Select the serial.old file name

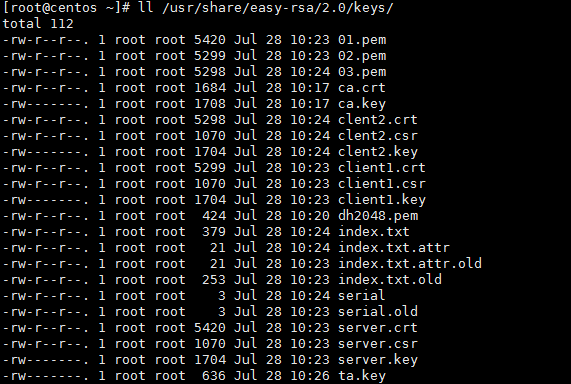tap(378, 312)
